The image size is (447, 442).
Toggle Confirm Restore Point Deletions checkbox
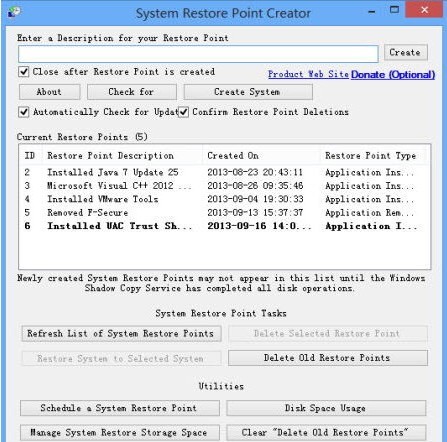point(183,112)
